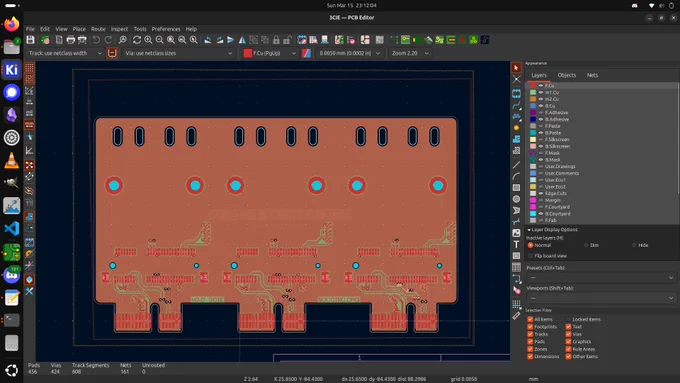Show the F.Silkscreen layer via its eye icon
Screen dimensions: 680x383
(x=541, y=140)
